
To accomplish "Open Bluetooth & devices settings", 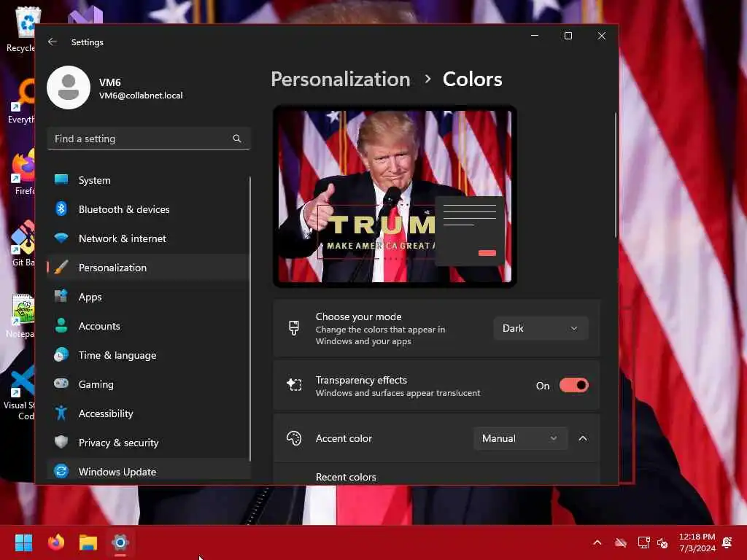I will (x=148, y=209).
